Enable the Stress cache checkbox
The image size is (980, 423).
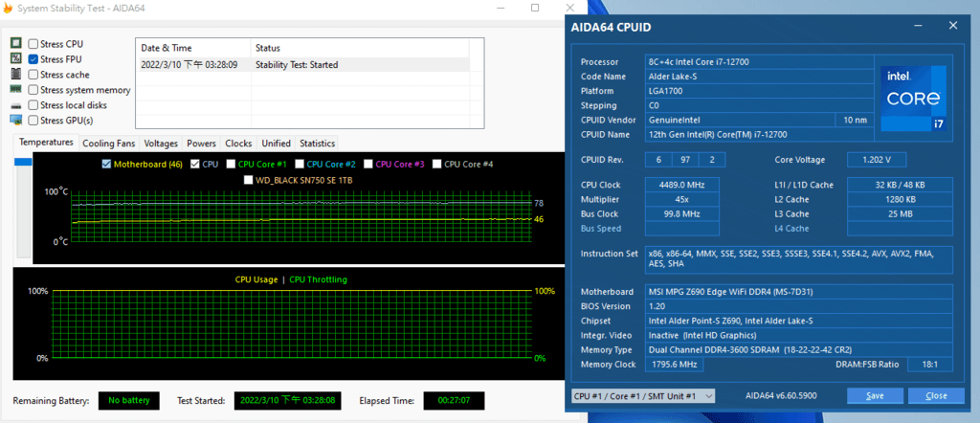pos(33,75)
